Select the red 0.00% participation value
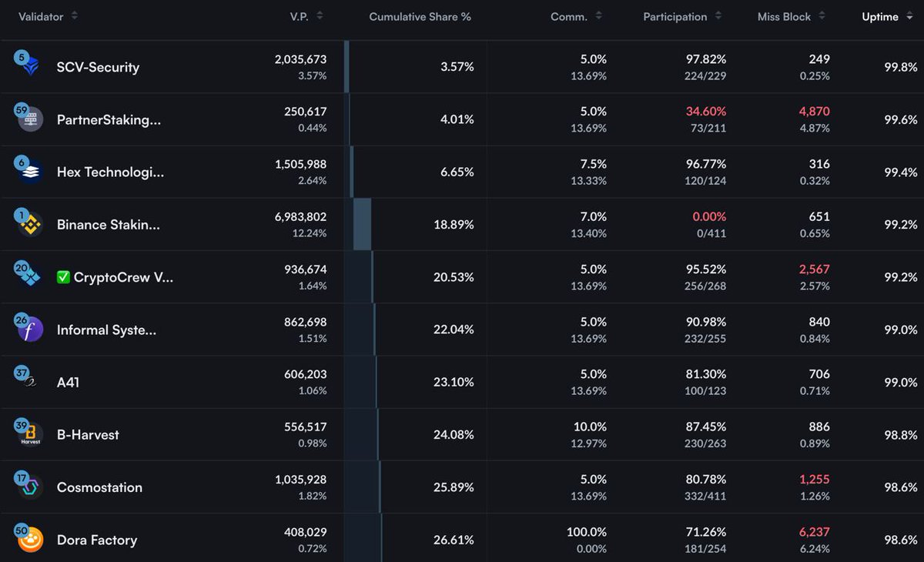This screenshot has height=562, width=924. tap(709, 217)
